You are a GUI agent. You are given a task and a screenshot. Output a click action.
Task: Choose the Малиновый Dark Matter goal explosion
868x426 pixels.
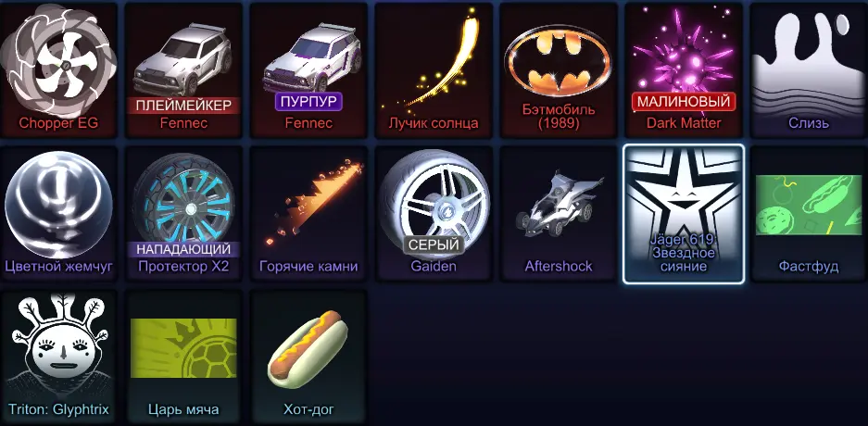(684, 70)
